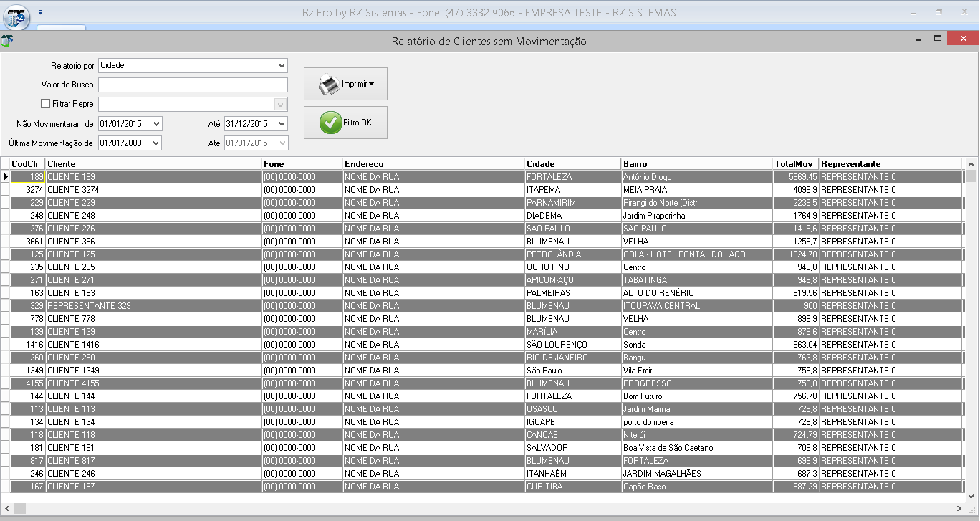Click the ITANHAÉM city cell
This screenshot has width=980, height=521.
coord(572,474)
